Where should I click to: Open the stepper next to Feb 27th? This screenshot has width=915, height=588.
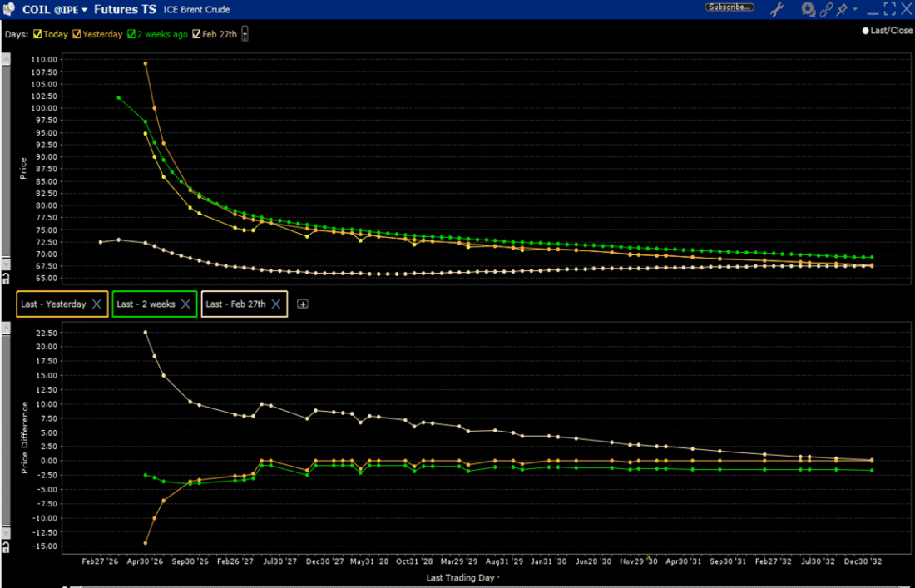tap(244, 34)
